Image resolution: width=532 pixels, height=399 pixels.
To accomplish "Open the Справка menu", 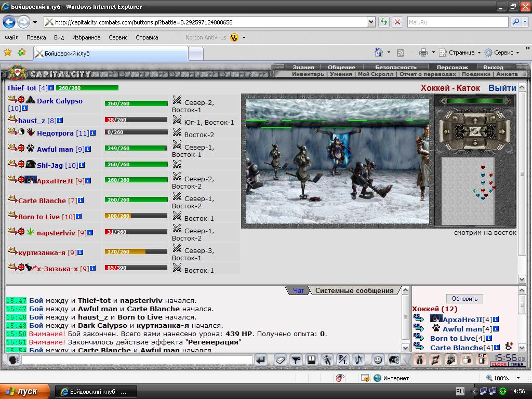I will tap(147, 37).
